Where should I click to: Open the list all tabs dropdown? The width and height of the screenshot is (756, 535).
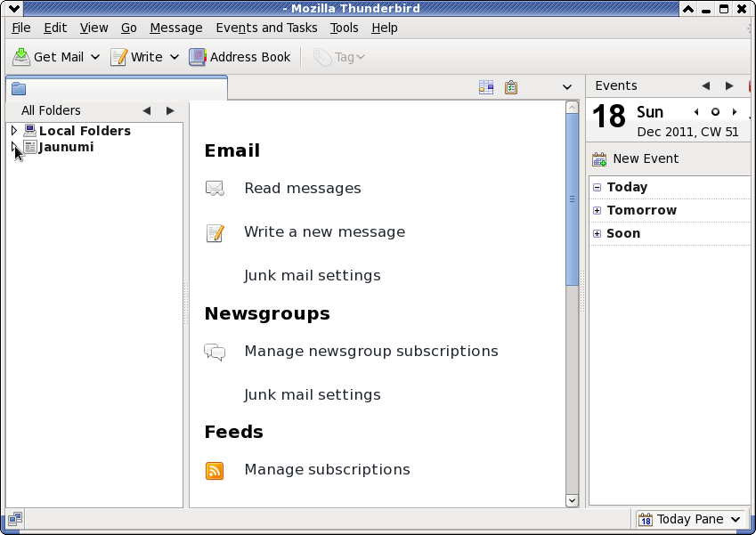[x=567, y=87]
